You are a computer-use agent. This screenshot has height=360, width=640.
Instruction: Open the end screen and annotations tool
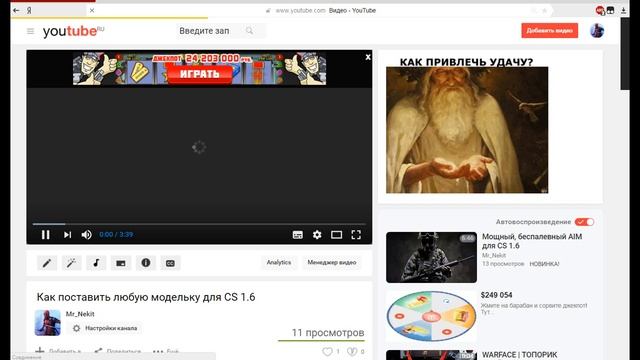pyautogui.click(x=121, y=263)
